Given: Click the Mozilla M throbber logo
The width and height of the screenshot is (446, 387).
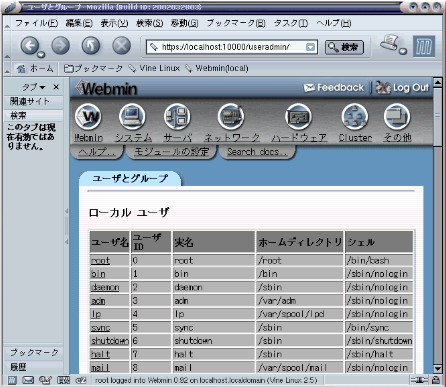Looking at the screenshot, I should pyautogui.click(x=424, y=46).
